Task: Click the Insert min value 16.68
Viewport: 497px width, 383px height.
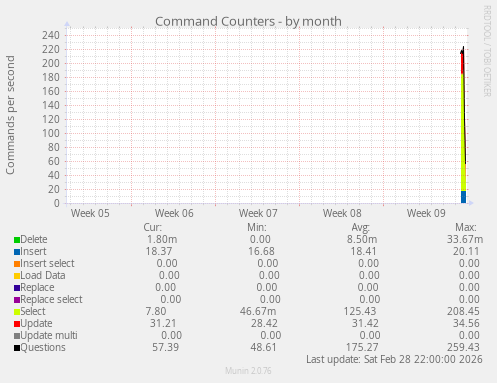Action: (x=261, y=251)
